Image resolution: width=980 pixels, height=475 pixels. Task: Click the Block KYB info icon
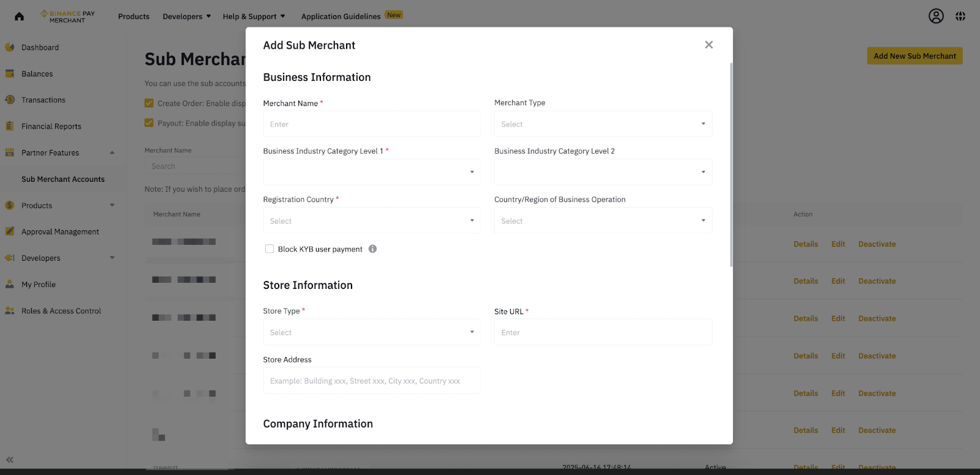[372, 249]
